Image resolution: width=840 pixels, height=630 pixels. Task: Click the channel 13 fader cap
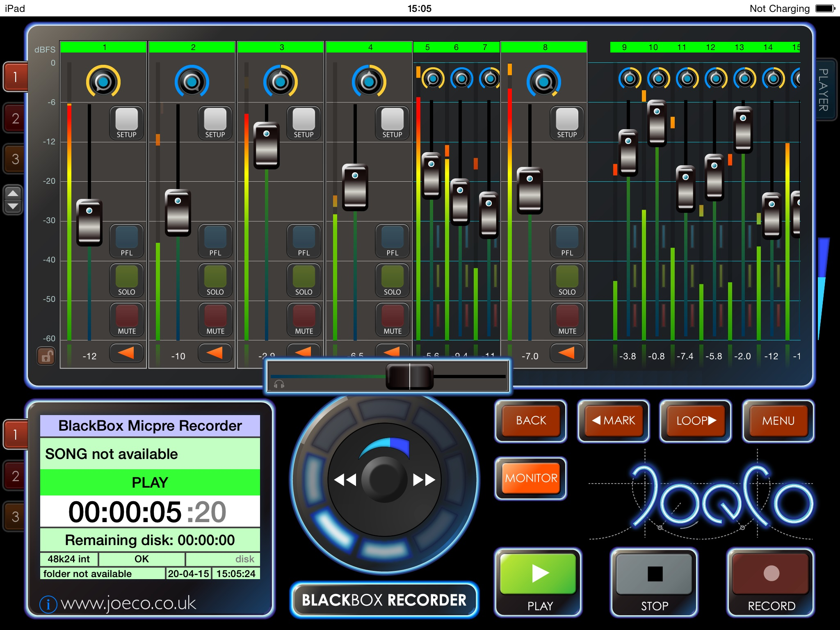coord(743,130)
